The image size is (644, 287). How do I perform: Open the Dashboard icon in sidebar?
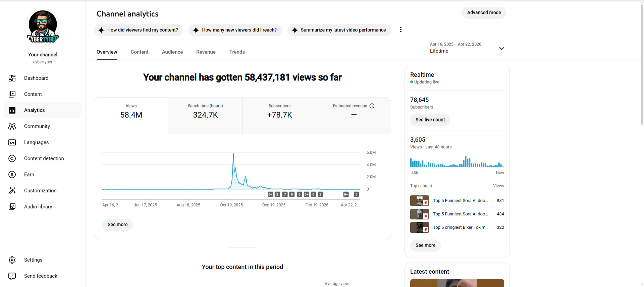12,78
